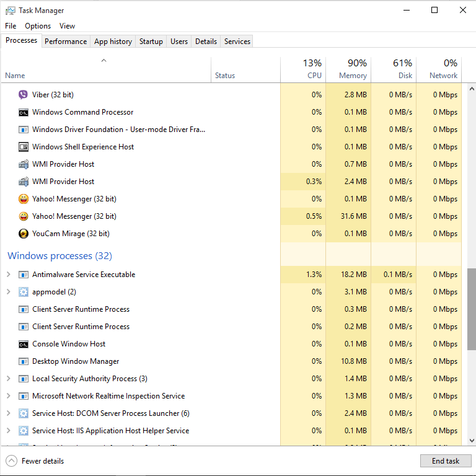Switch to the Users tab
Screen dimensions: 476x476
(179, 42)
